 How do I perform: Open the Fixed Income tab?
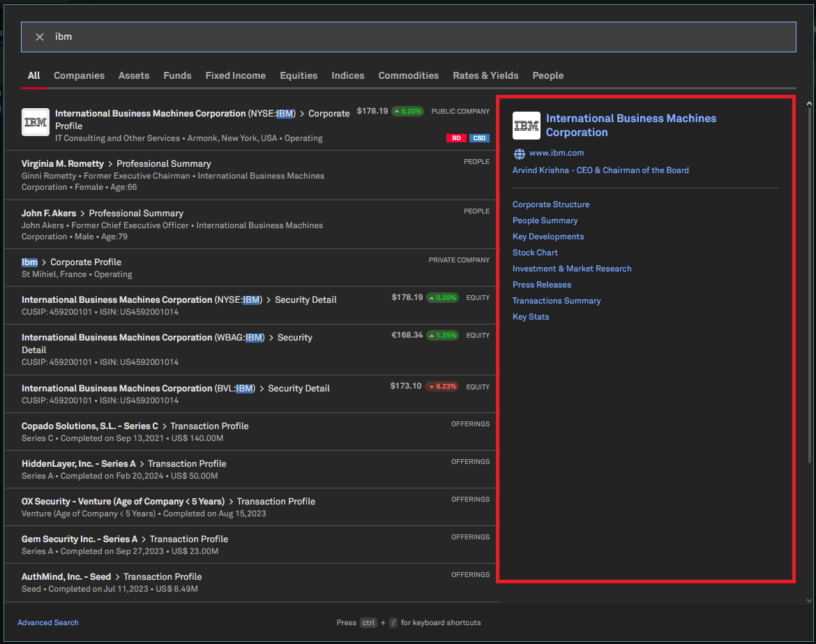click(x=235, y=75)
